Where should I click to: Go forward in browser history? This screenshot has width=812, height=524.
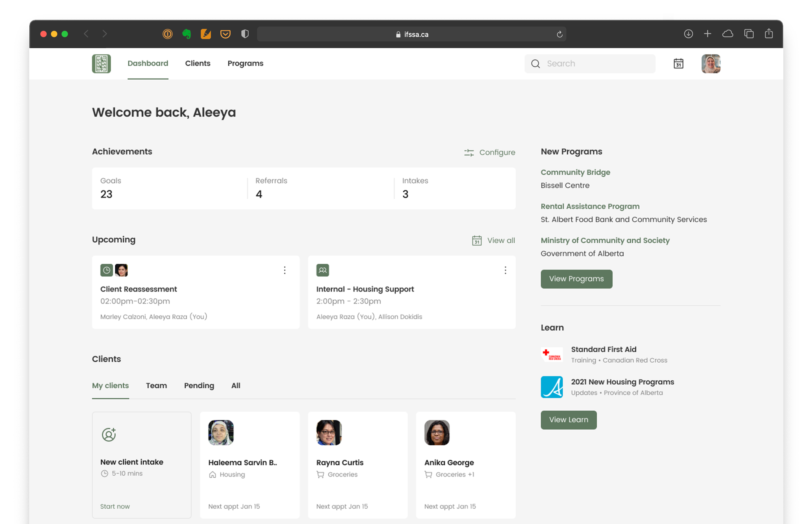(x=105, y=34)
